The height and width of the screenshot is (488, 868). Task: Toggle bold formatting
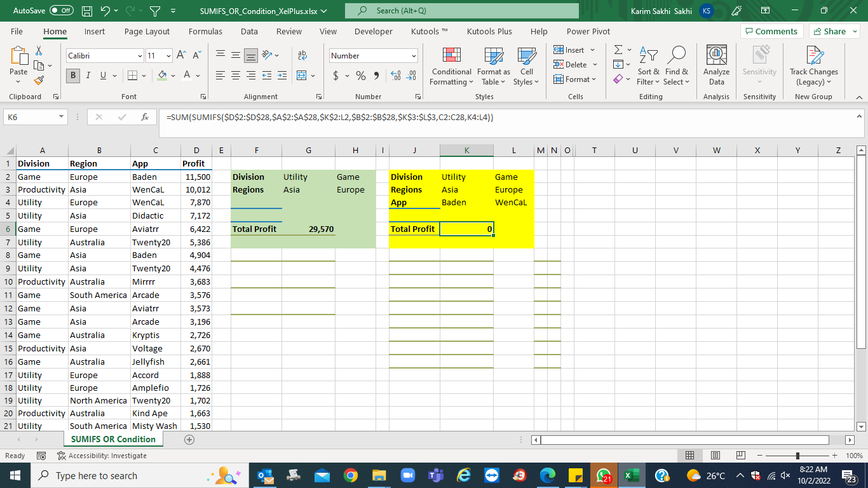click(72, 76)
